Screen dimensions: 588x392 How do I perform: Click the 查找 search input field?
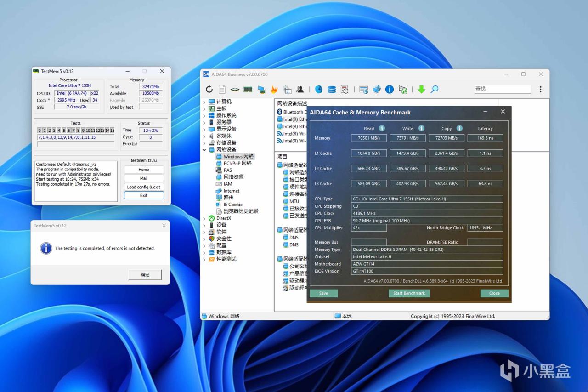coord(502,89)
